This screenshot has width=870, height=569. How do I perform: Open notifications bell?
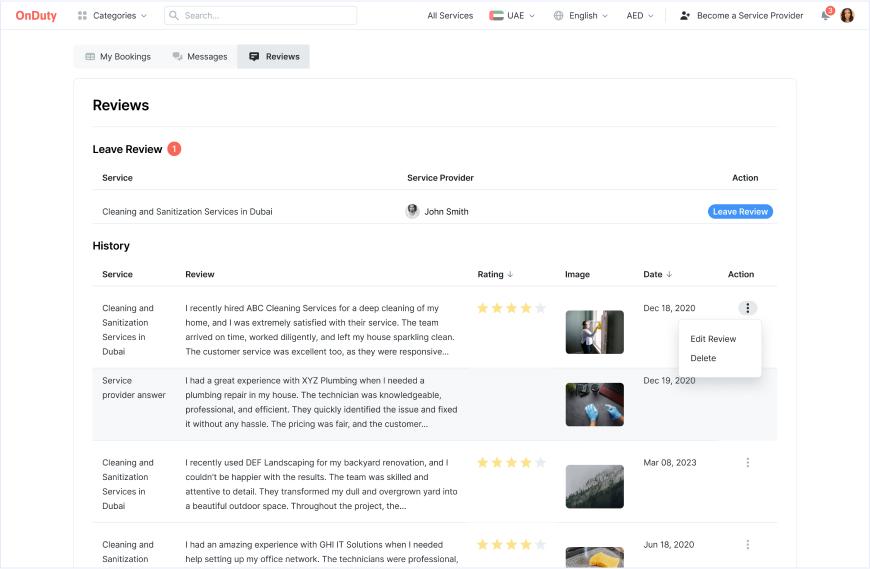826,15
